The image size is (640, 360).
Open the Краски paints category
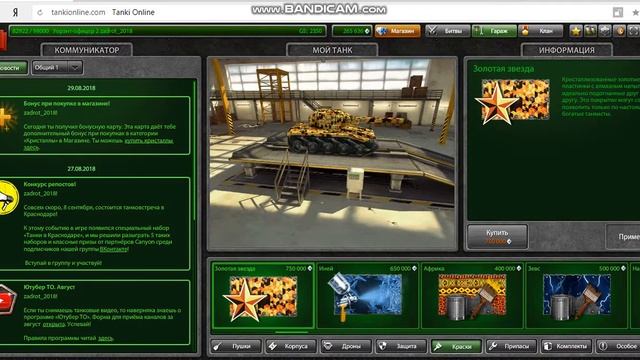click(x=456, y=347)
